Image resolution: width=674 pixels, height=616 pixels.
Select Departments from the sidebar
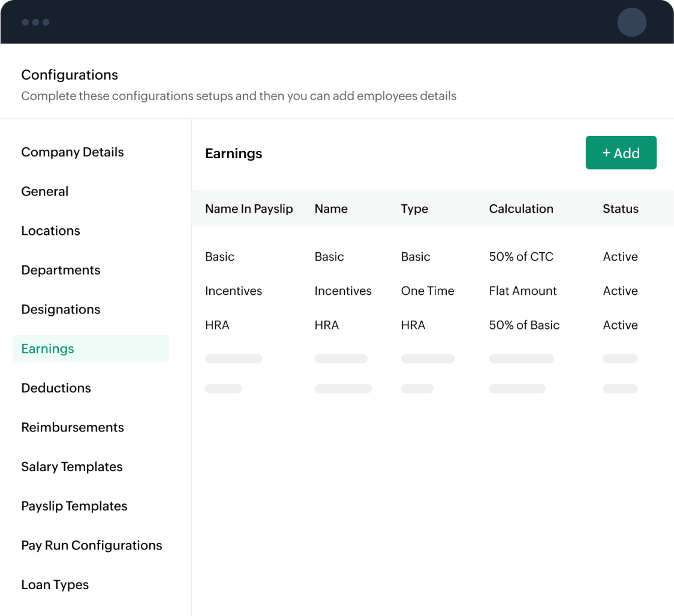61,270
